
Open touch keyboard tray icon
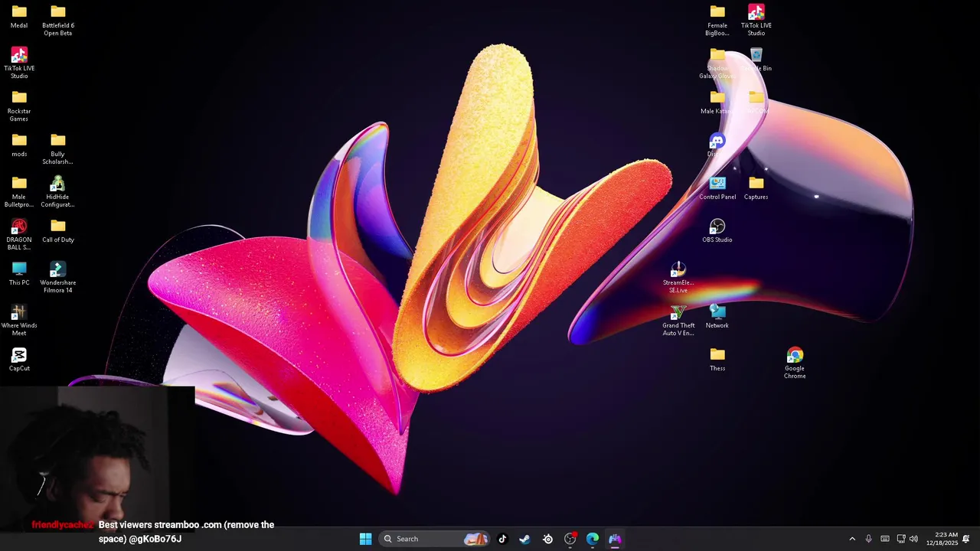(885, 539)
